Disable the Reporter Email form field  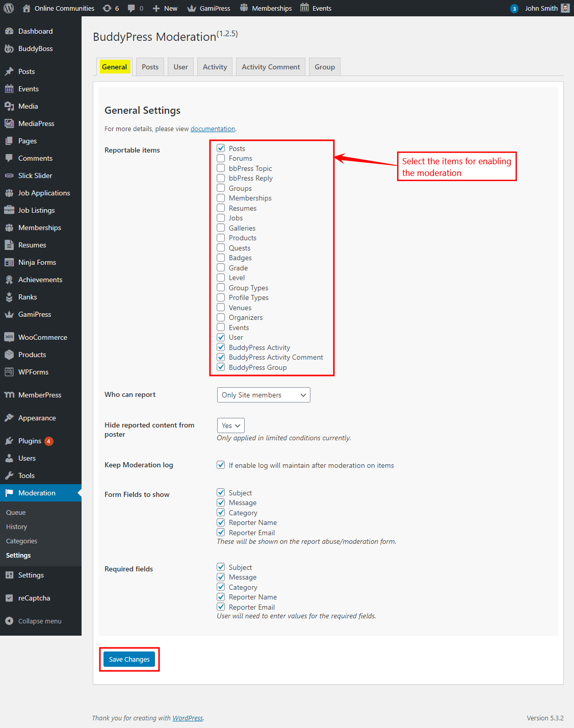221,532
